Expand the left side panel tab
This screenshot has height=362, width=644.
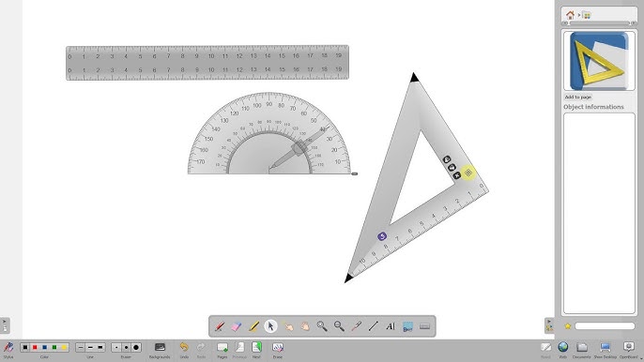tap(5, 325)
